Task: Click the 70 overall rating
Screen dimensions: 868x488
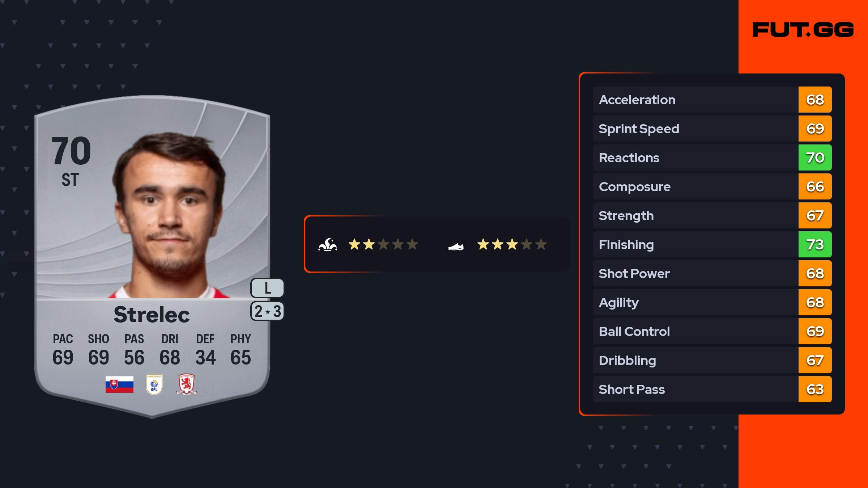Action: tap(71, 151)
